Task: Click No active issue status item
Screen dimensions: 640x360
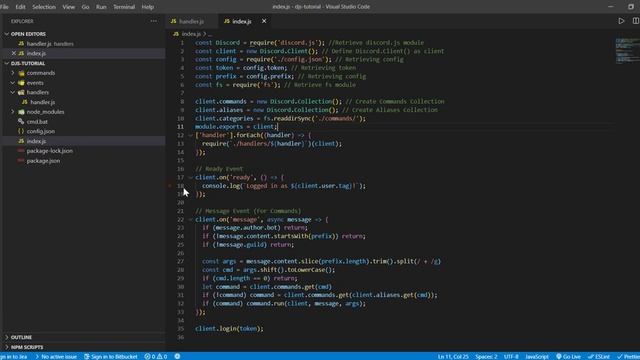Action: (56, 356)
